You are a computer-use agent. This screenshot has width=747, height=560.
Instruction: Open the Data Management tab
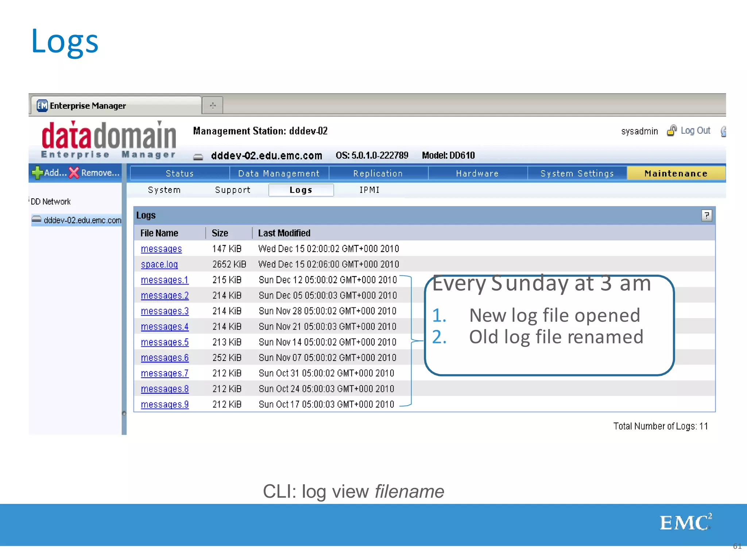tap(279, 173)
